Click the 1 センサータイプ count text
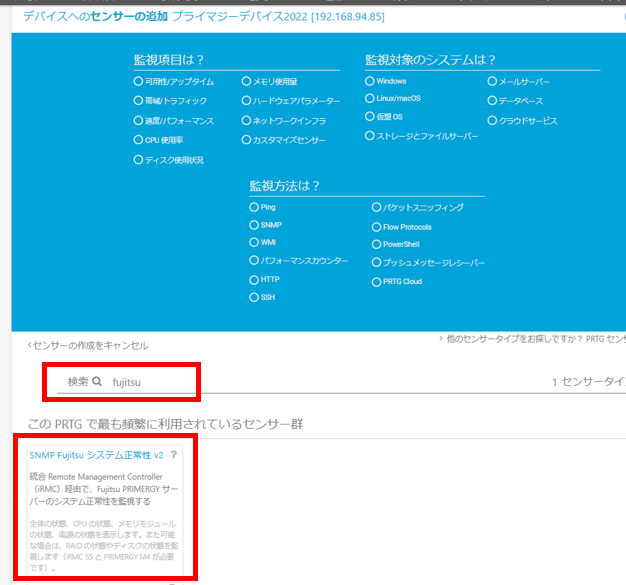The width and height of the screenshot is (626, 585). pyautogui.click(x=589, y=382)
